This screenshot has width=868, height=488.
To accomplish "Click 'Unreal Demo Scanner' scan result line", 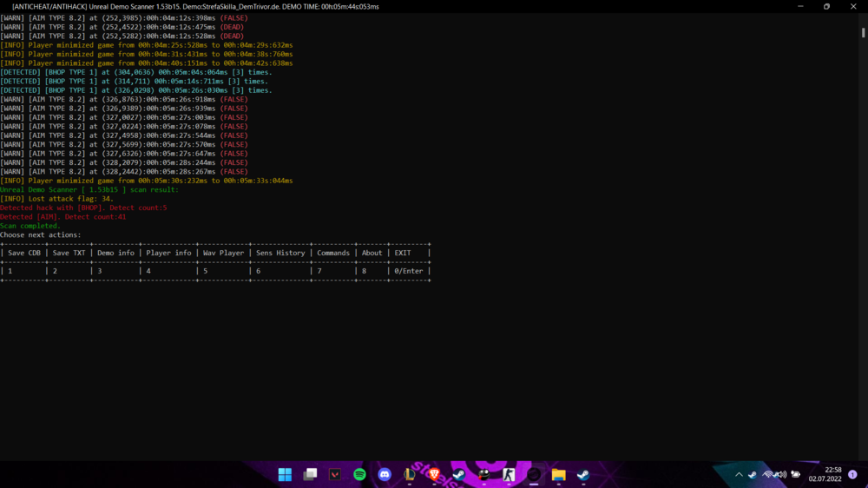I will (89, 189).
